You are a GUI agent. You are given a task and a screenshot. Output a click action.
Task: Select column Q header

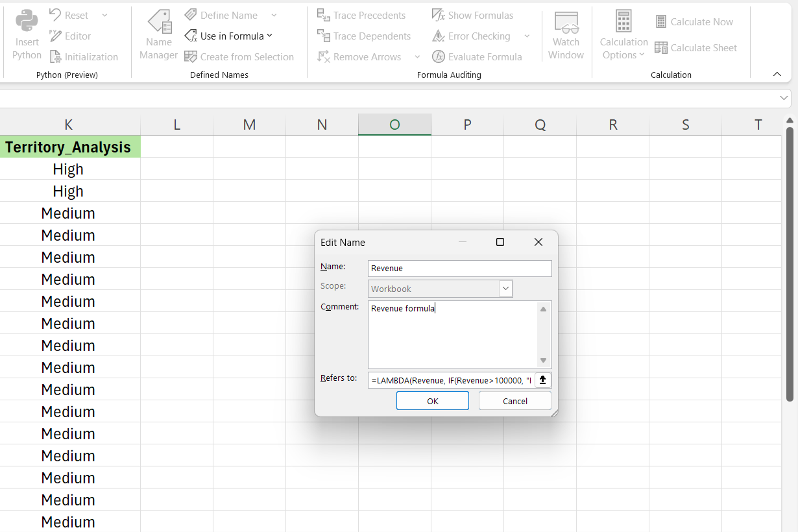[540, 125]
